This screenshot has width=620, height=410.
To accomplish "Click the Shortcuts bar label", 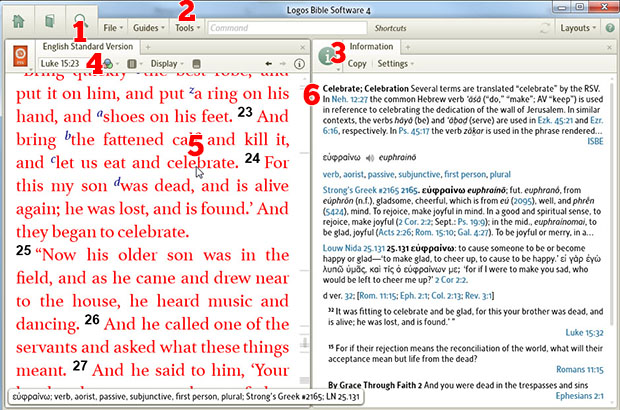I will pos(390,28).
